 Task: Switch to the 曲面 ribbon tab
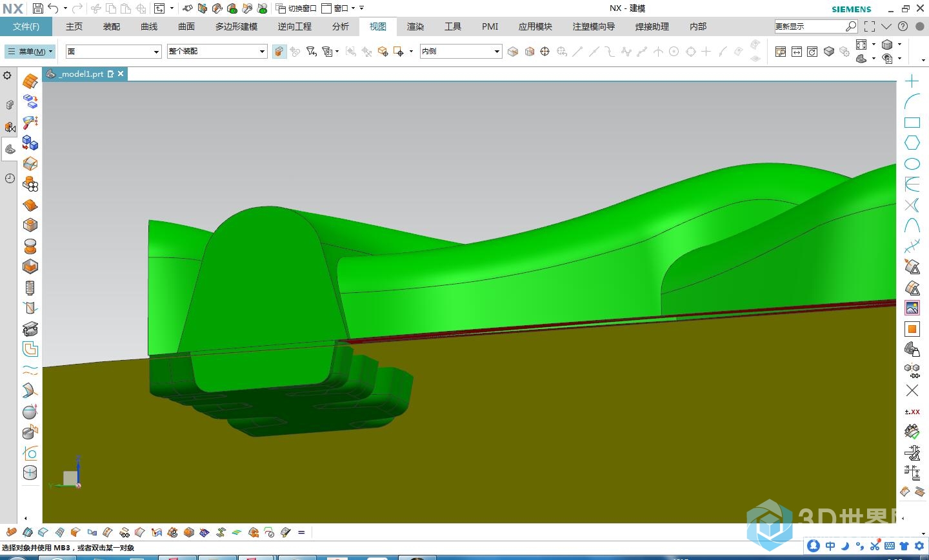point(186,26)
